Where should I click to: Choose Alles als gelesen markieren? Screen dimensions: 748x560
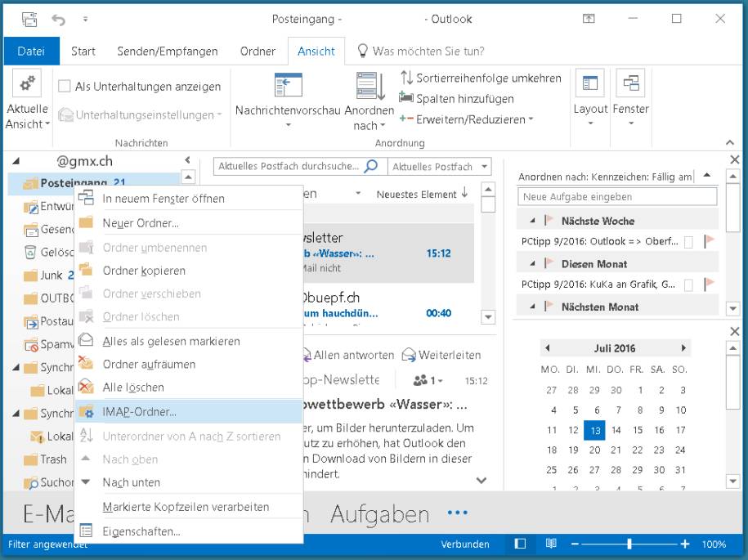pos(189,341)
